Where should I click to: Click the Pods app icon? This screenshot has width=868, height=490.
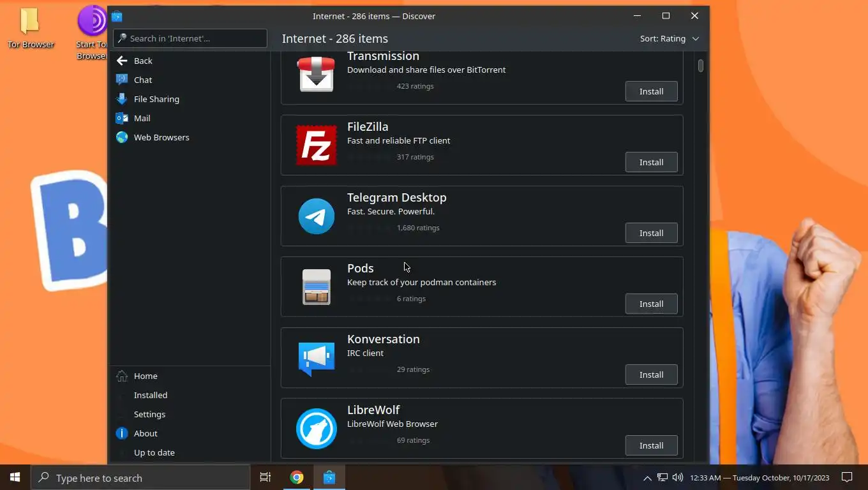pyautogui.click(x=316, y=286)
